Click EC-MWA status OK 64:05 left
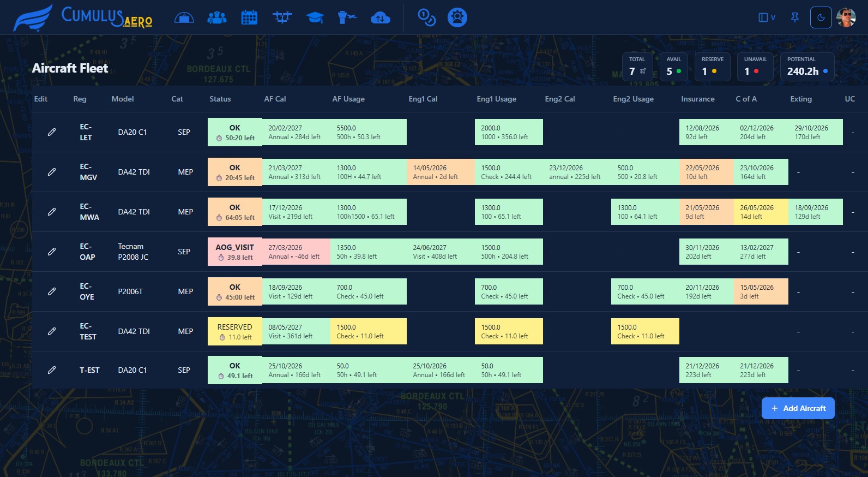This screenshot has height=477, width=868. [x=235, y=212]
